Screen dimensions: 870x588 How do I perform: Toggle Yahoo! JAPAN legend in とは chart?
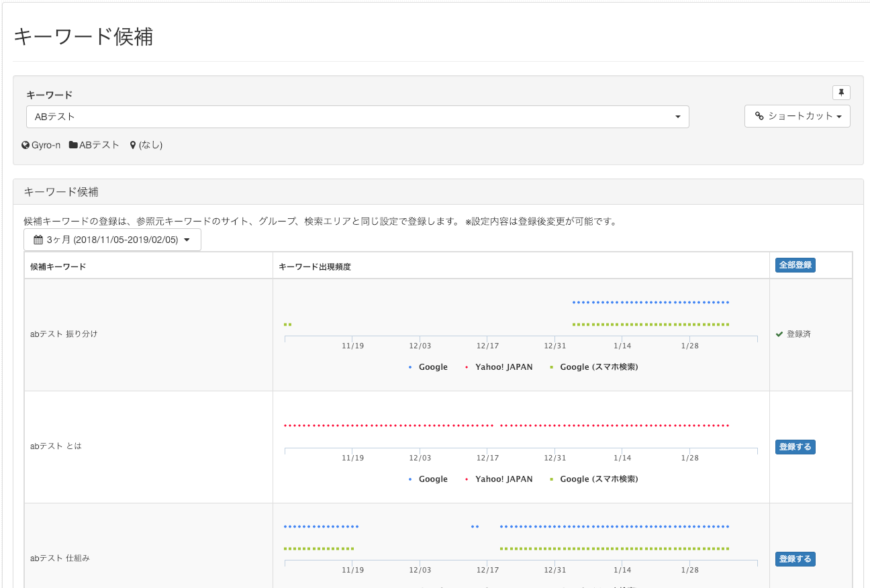[x=498, y=479]
